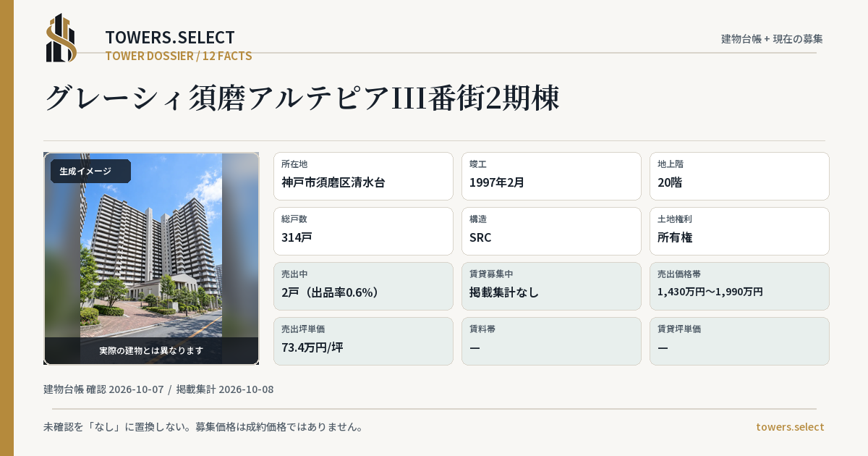The width and height of the screenshot is (868, 456).
Task: Select the 所在地 神戸市須磨区清水台 card
Action: pos(363,176)
